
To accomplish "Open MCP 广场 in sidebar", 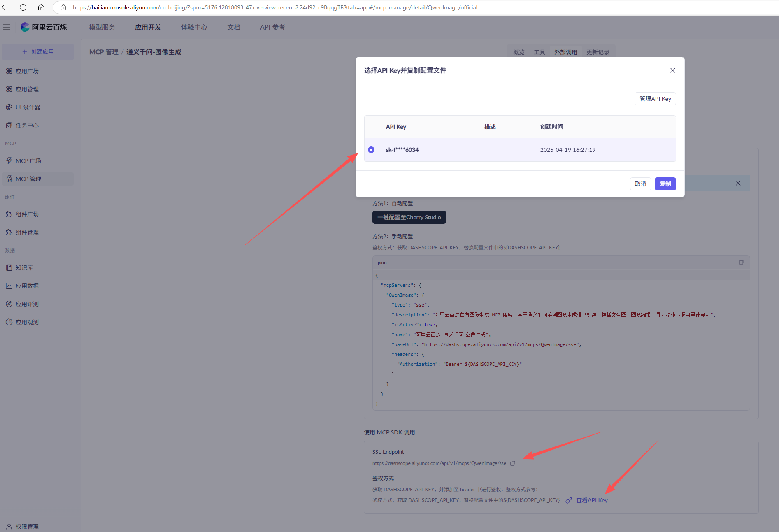I will point(28,161).
